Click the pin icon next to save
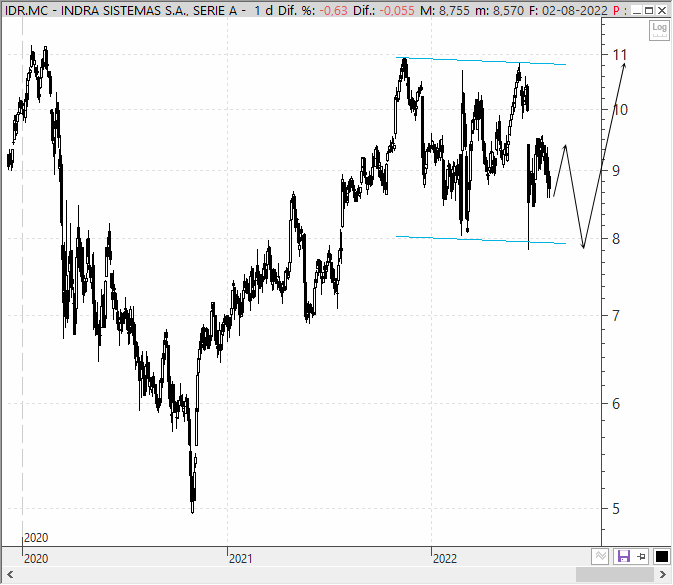This screenshot has height=585, width=673. [641, 557]
